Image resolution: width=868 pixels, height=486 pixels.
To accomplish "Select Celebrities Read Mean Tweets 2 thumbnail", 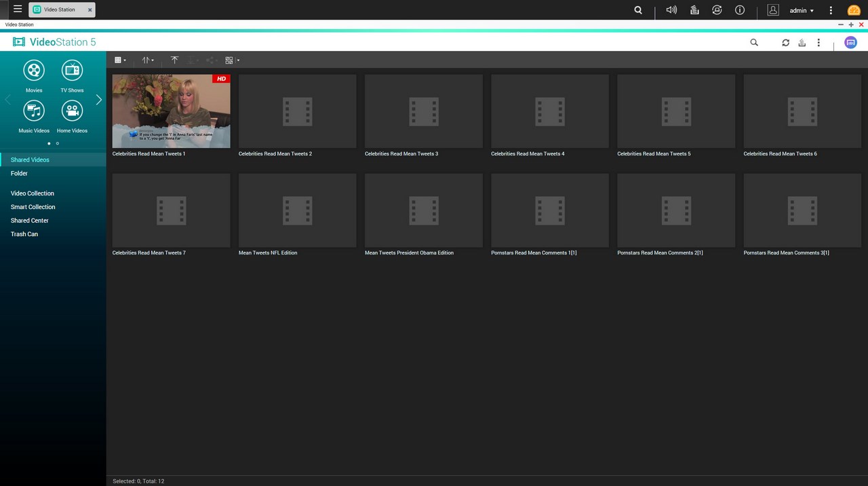I will coord(298,111).
